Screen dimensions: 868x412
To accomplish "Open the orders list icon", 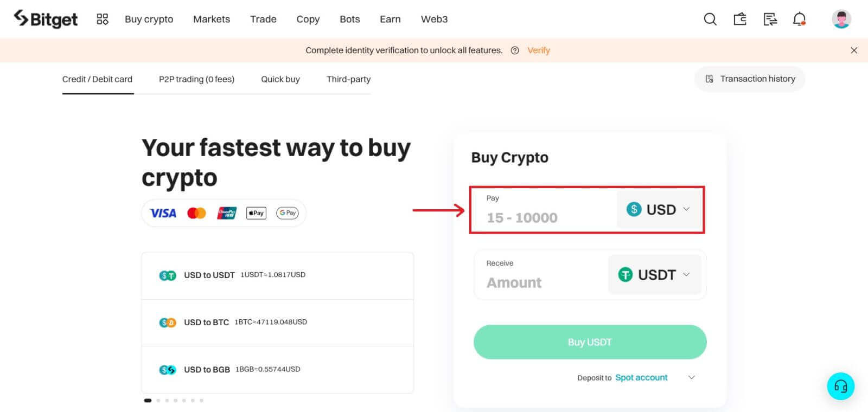I will tap(770, 20).
